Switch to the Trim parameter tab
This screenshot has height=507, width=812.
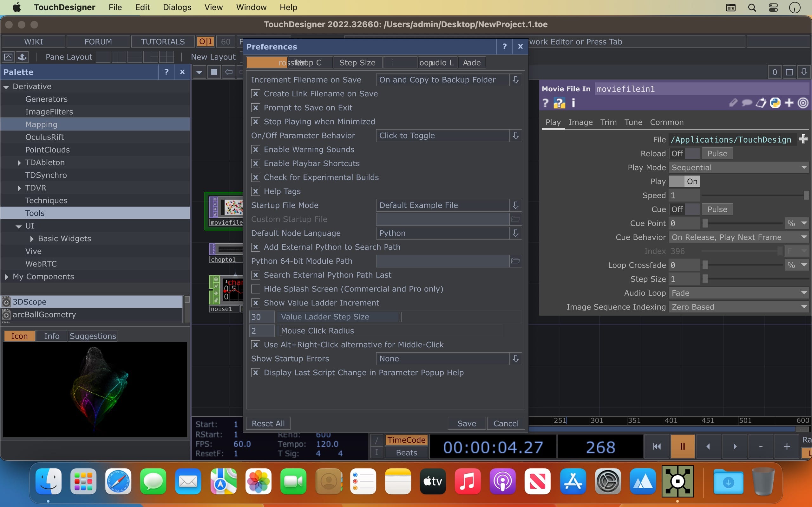tap(608, 122)
